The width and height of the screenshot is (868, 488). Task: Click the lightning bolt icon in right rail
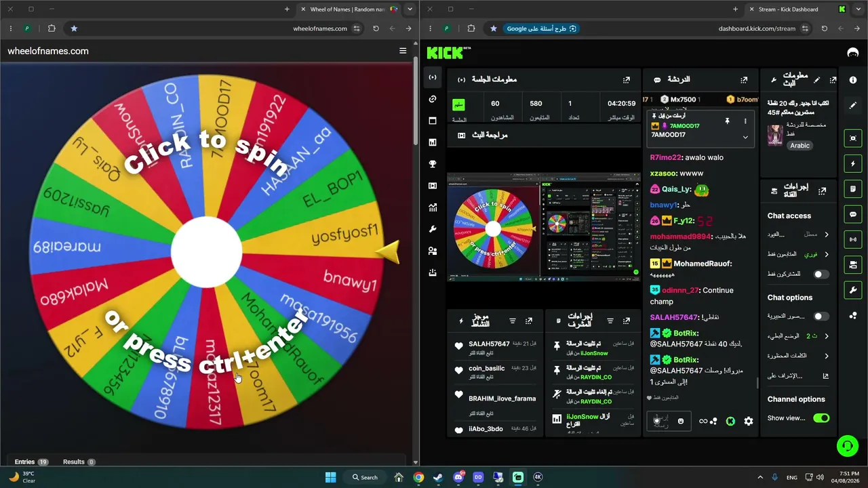pos(853,164)
